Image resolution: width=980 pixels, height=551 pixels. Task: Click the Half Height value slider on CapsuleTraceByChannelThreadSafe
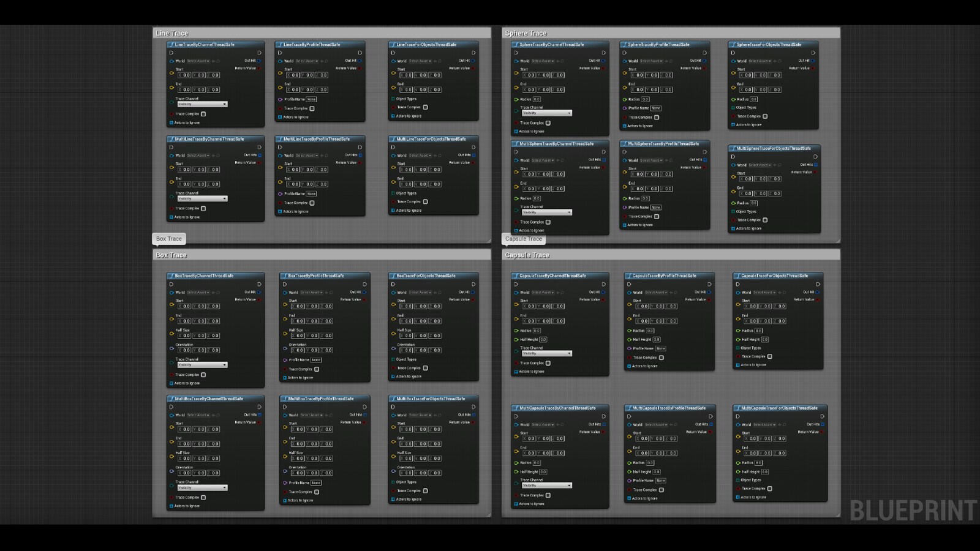click(543, 340)
